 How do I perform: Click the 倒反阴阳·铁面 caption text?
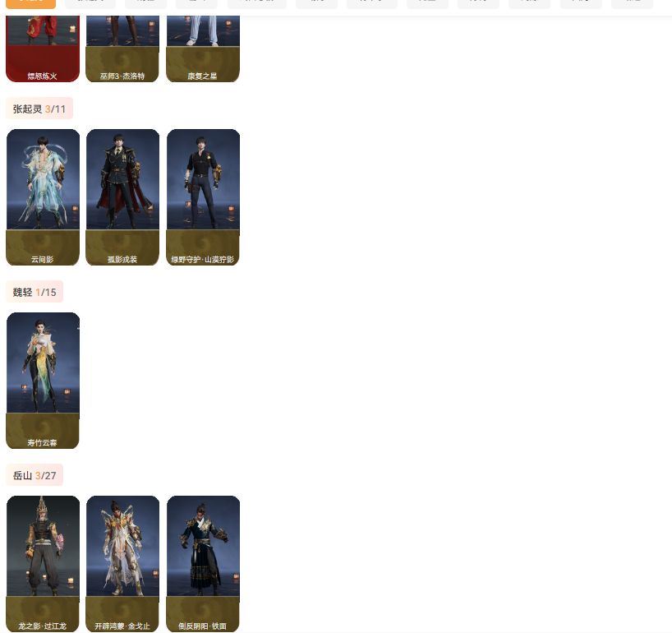[x=202, y=626]
